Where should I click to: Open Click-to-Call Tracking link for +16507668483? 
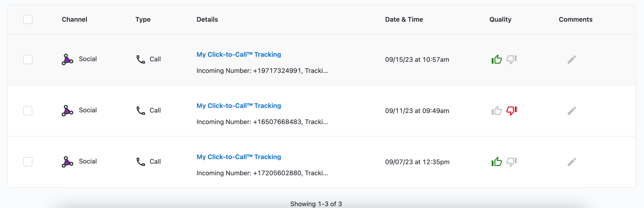(x=239, y=105)
